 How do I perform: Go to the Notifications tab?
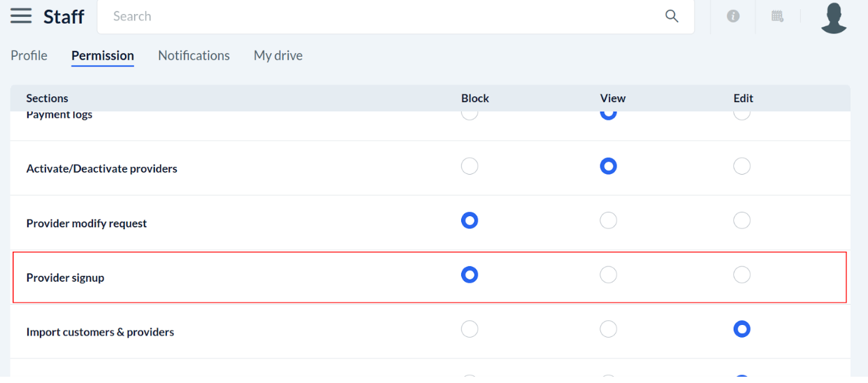pos(194,55)
